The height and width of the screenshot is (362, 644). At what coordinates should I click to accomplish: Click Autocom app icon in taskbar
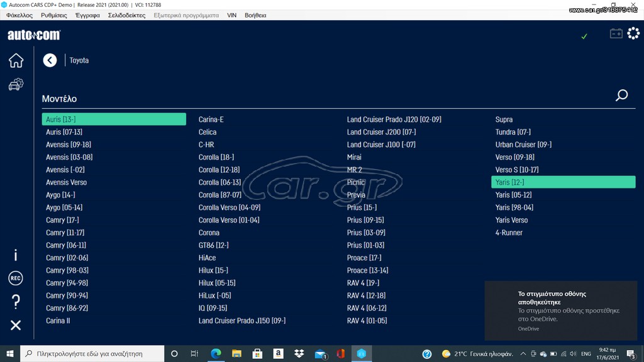click(362, 353)
